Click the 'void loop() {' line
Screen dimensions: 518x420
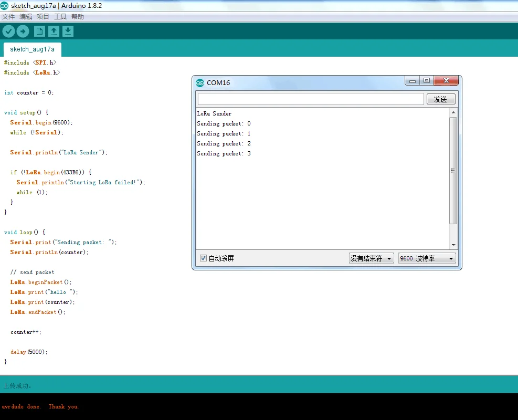click(25, 232)
